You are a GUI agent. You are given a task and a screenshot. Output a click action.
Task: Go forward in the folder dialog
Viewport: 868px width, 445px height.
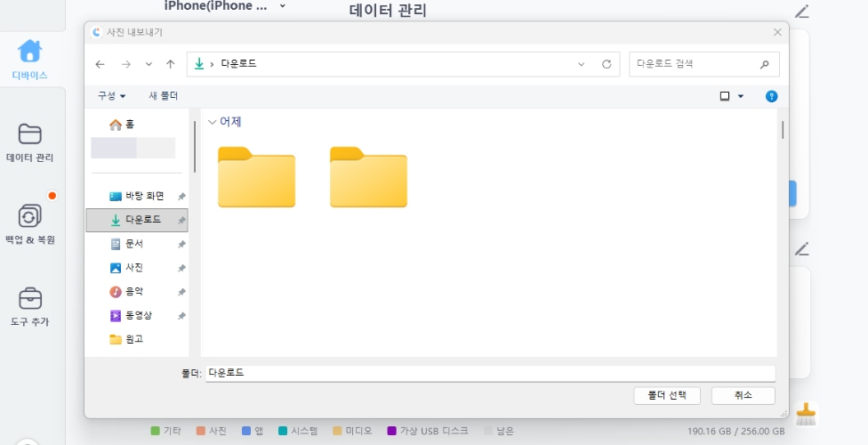click(126, 64)
